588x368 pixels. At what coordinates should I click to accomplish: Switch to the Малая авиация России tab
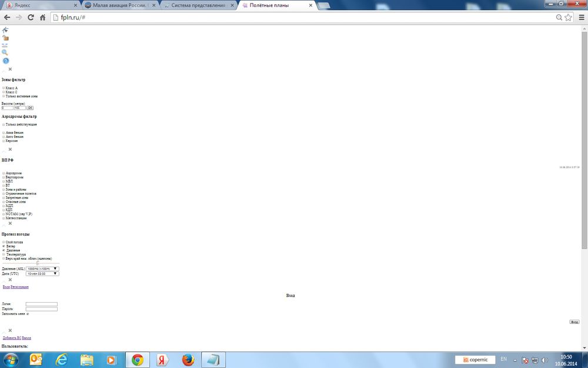click(x=121, y=5)
